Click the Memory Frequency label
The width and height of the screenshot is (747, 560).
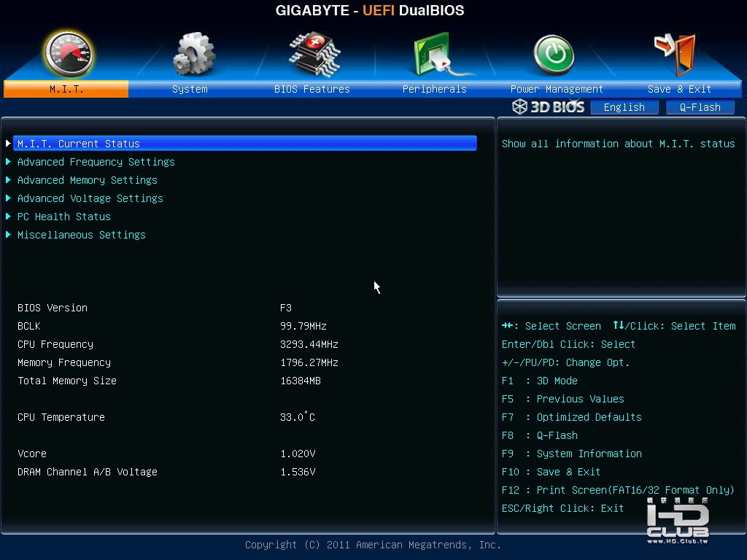click(x=64, y=362)
